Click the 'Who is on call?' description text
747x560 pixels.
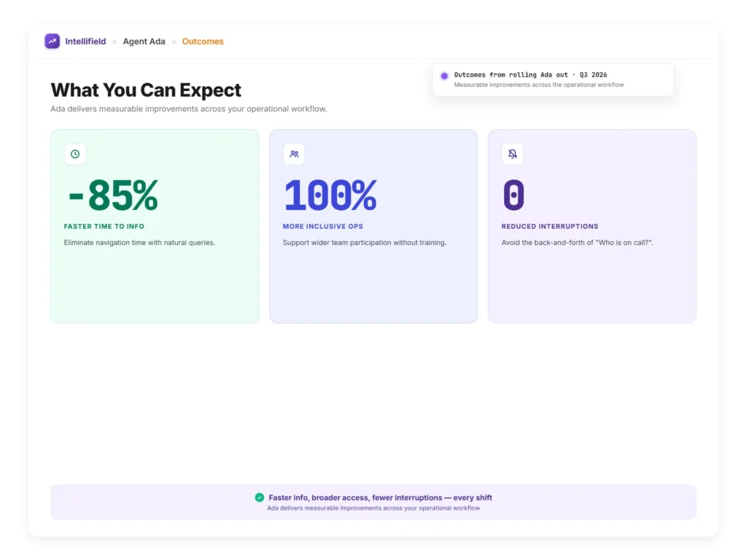pos(577,242)
